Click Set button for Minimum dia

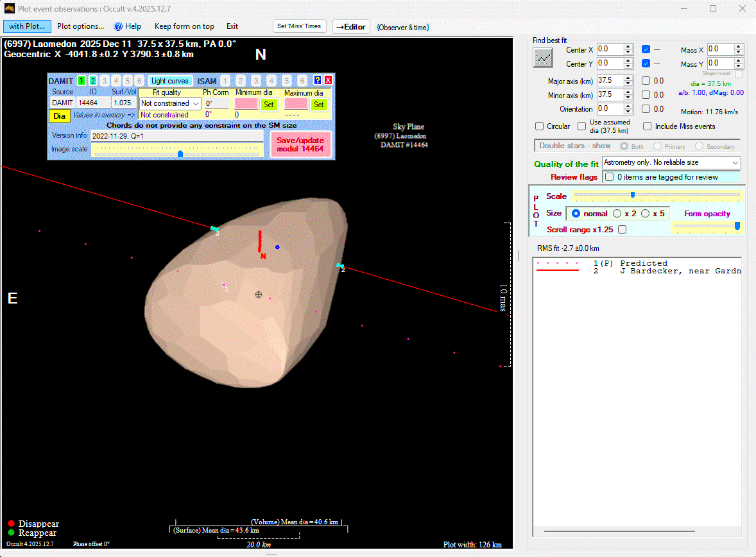point(268,104)
